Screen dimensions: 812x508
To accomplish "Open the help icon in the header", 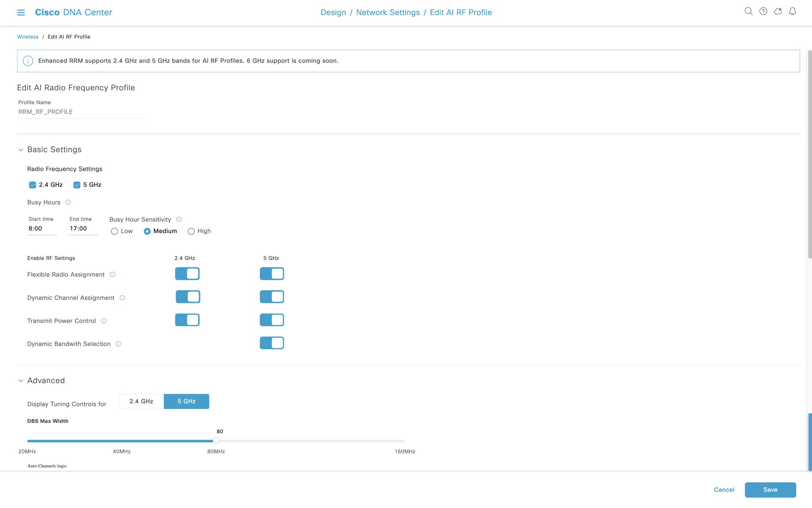I will (763, 12).
